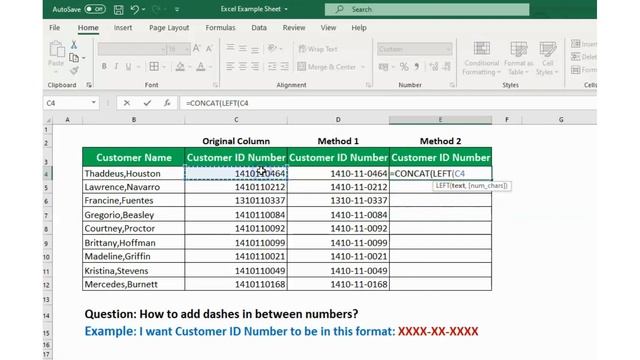Click the Borders icon
Image resolution: width=640 pixels, height=360 pixels.
(x=154, y=66)
